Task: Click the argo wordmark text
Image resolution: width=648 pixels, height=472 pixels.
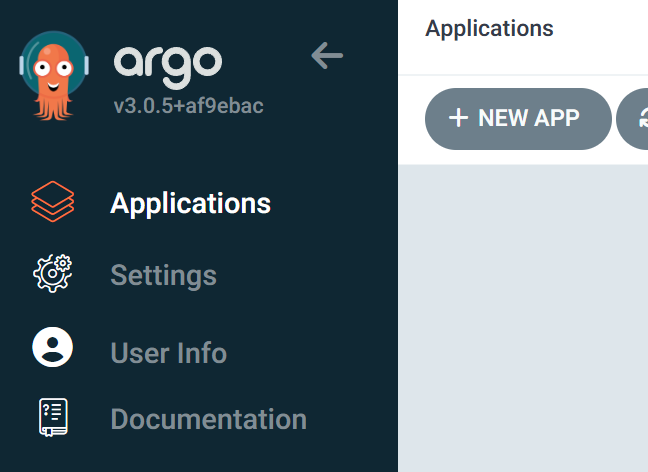Action: tap(168, 65)
